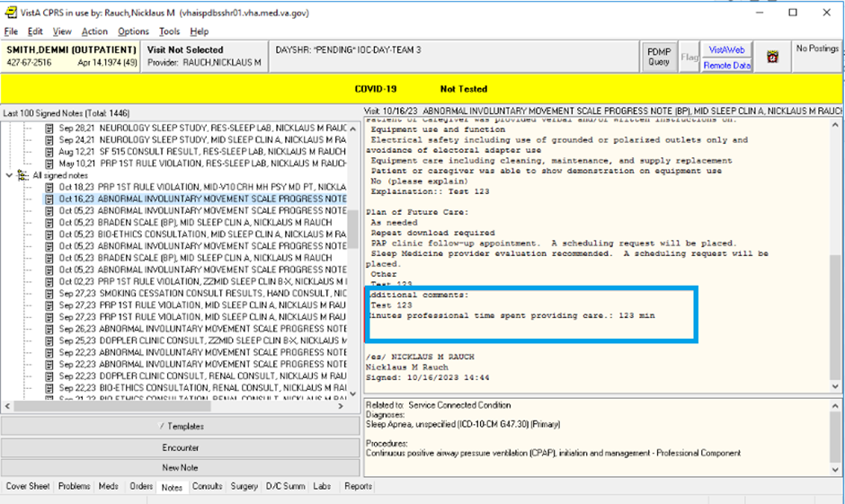Click the PDMP Query button

pos(659,57)
